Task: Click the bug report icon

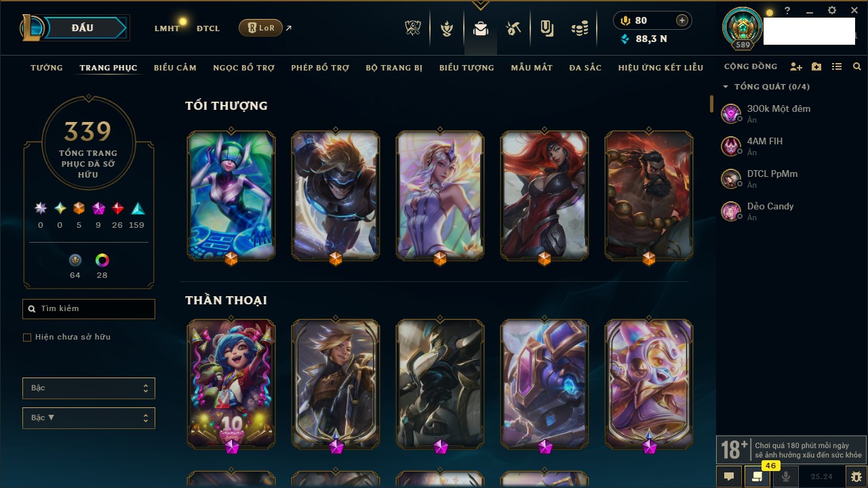Action: [x=856, y=476]
